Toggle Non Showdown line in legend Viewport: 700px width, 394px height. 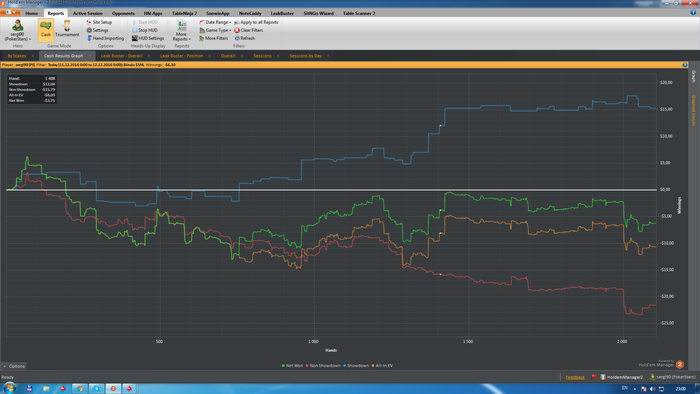(x=323, y=365)
